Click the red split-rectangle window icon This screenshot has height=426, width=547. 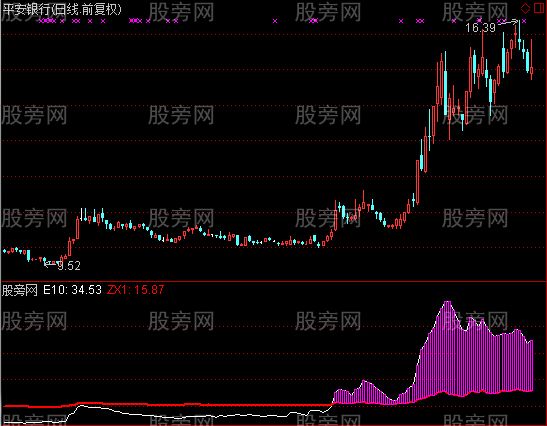coord(539,8)
